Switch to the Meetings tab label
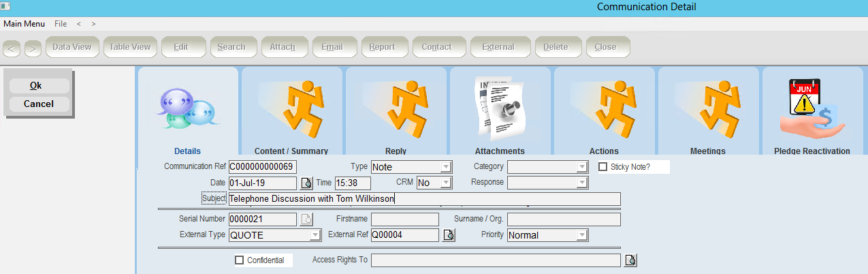 [x=708, y=151]
